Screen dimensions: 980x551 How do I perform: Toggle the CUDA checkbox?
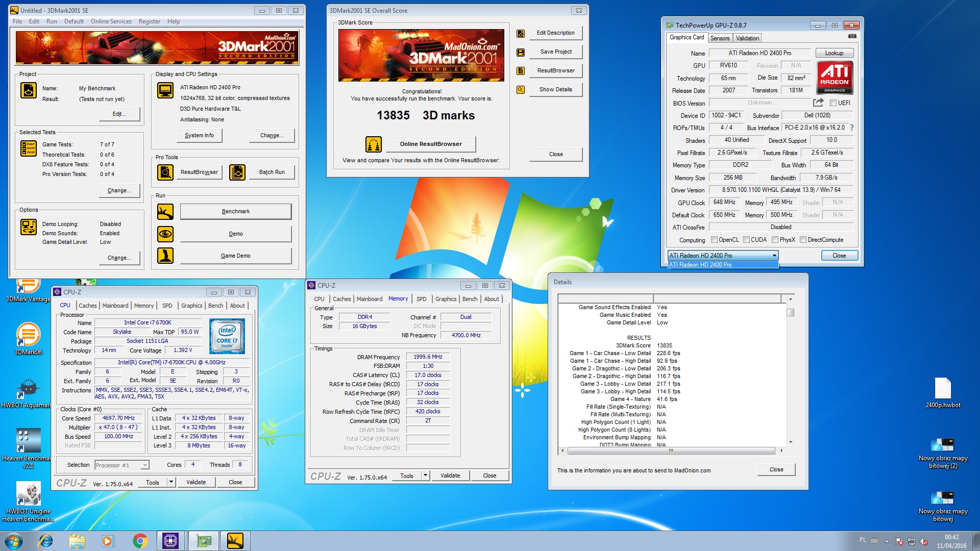[x=746, y=240]
